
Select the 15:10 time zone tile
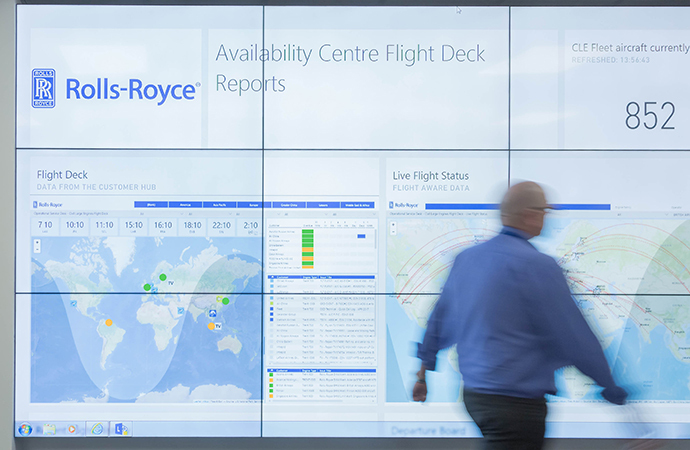click(x=134, y=227)
